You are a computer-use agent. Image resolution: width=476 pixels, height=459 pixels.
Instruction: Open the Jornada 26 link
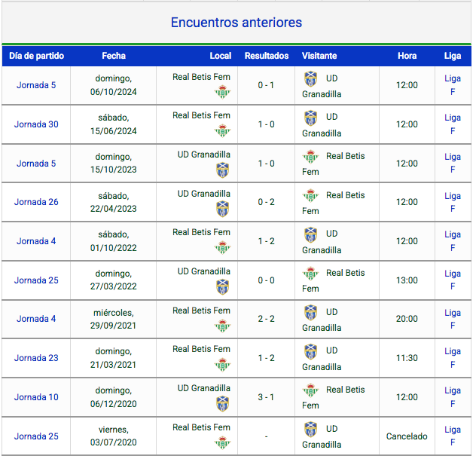36,203
